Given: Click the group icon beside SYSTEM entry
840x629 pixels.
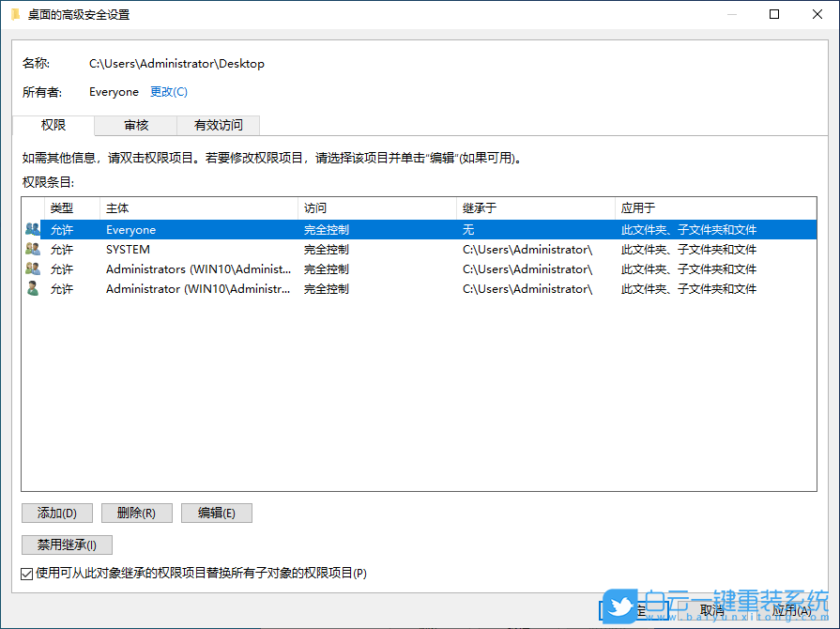Looking at the screenshot, I should [x=29, y=249].
